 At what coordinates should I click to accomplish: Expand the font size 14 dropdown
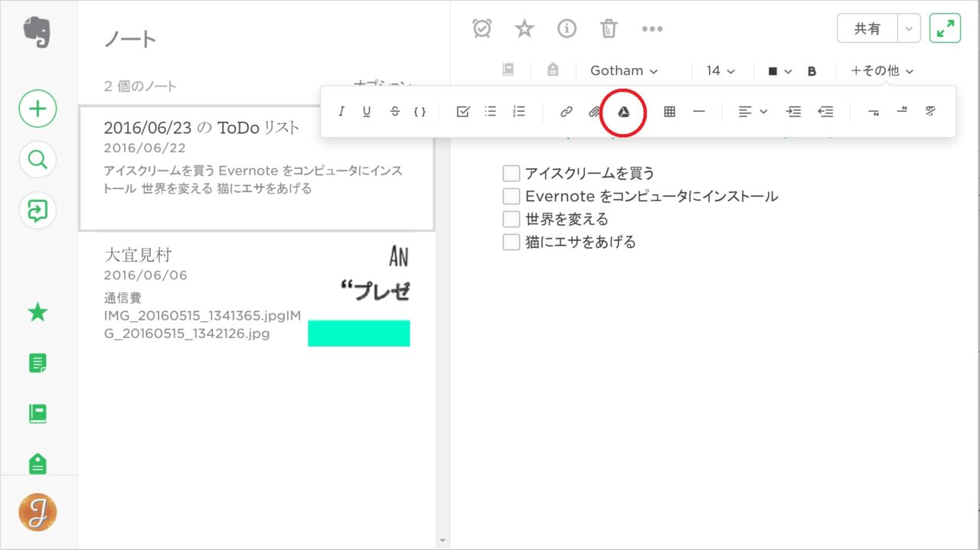click(x=720, y=70)
